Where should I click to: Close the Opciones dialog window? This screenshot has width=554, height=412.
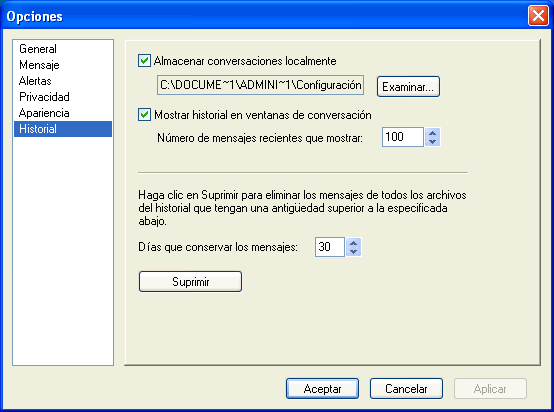point(538,16)
